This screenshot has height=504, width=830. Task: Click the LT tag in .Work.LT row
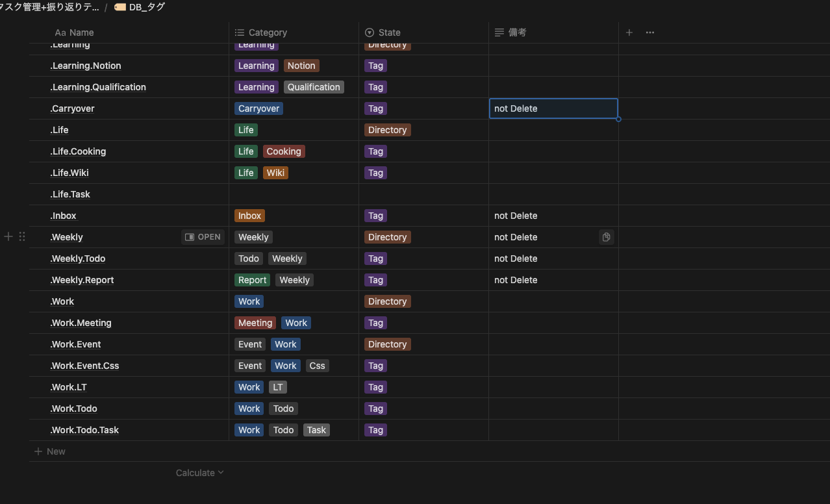click(x=278, y=387)
